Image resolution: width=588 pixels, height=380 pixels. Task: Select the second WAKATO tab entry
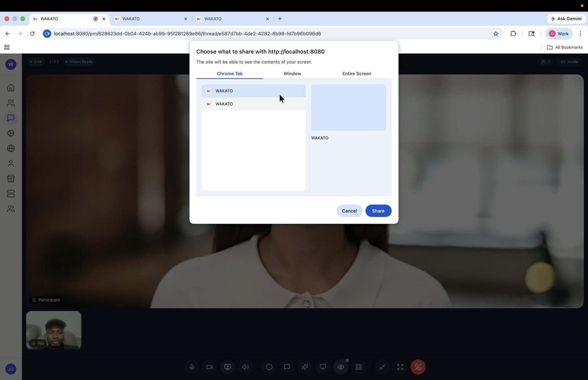click(x=254, y=104)
